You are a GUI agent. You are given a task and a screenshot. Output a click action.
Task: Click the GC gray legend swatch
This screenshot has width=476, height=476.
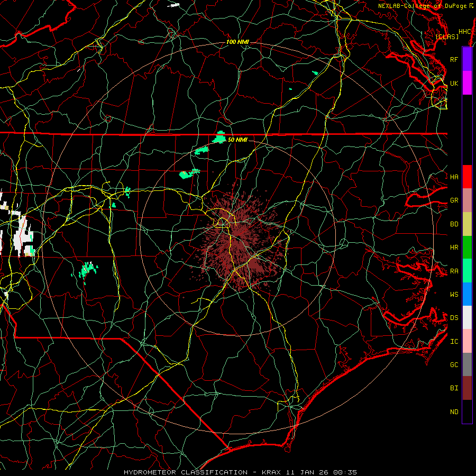coord(467,364)
